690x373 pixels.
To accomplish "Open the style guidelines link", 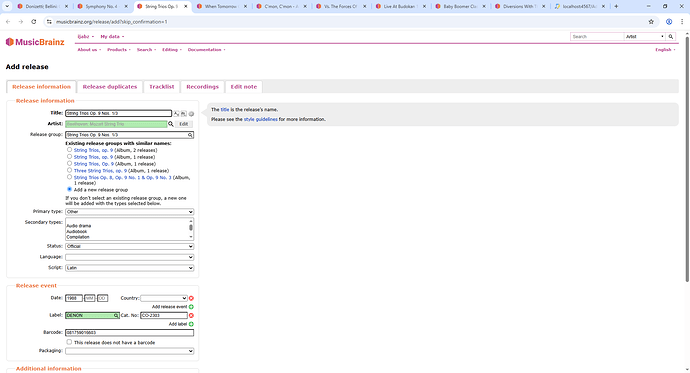I will click(x=261, y=119).
